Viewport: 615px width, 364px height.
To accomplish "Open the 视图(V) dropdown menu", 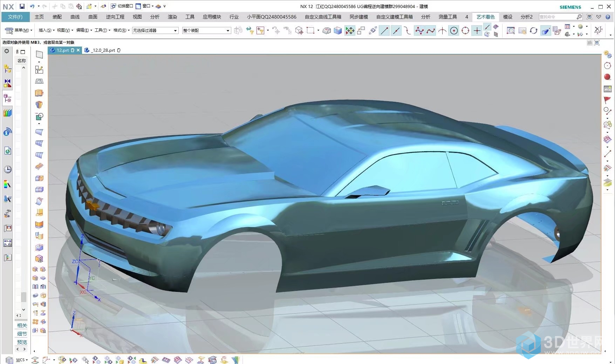I will click(65, 30).
